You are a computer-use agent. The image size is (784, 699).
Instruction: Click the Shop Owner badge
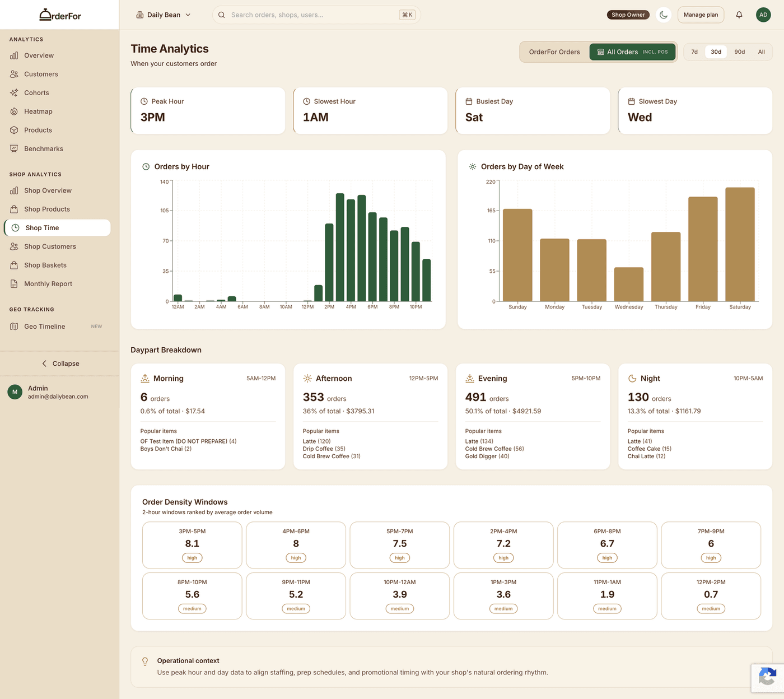click(628, 15)
